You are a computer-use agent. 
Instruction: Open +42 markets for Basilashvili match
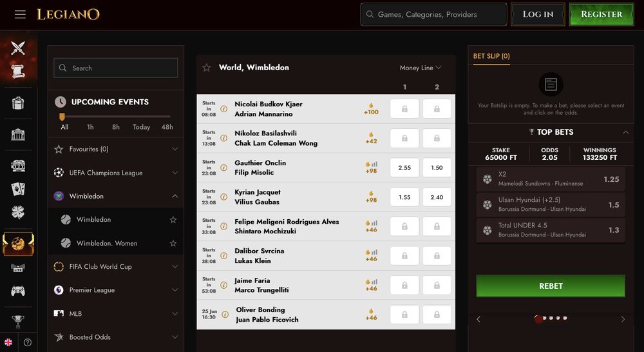click(x=372, y=138)
